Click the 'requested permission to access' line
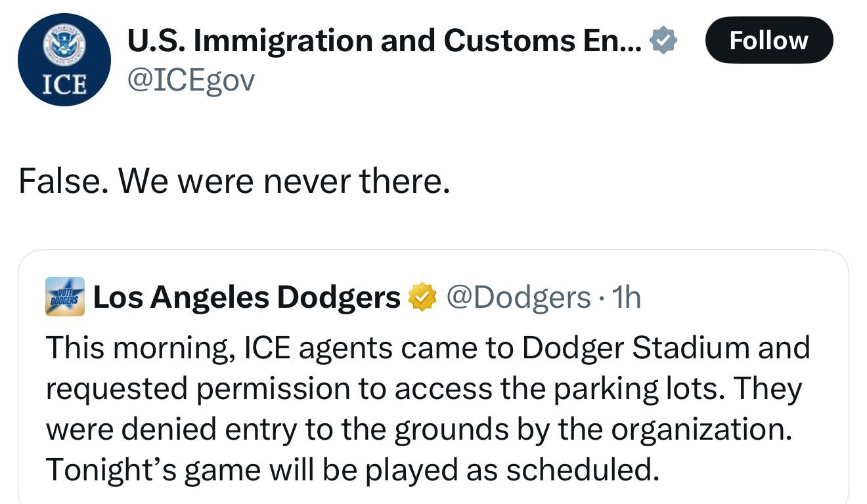The image size is (867, 504). (424, 388)
